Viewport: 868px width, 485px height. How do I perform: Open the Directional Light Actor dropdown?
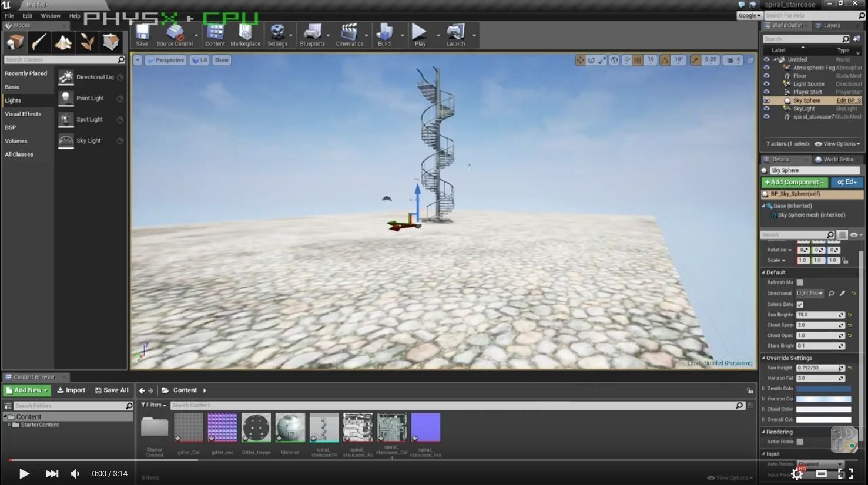pos(810,293)
